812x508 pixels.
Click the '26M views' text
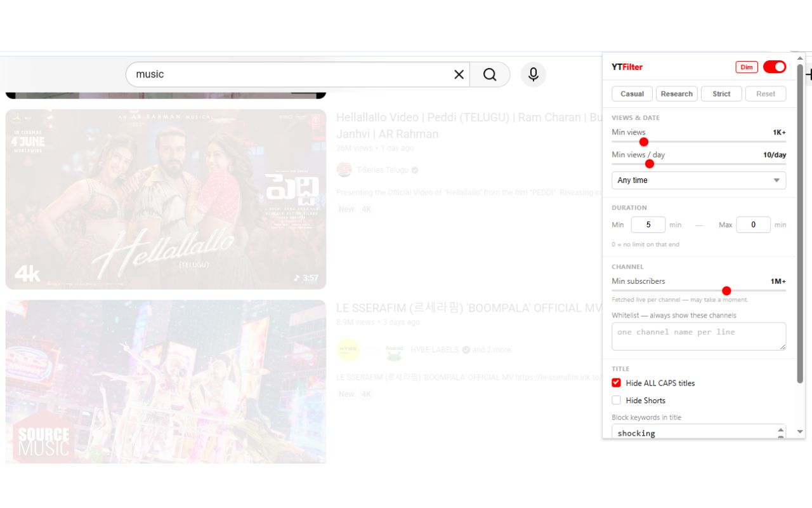tap(355, 148)
